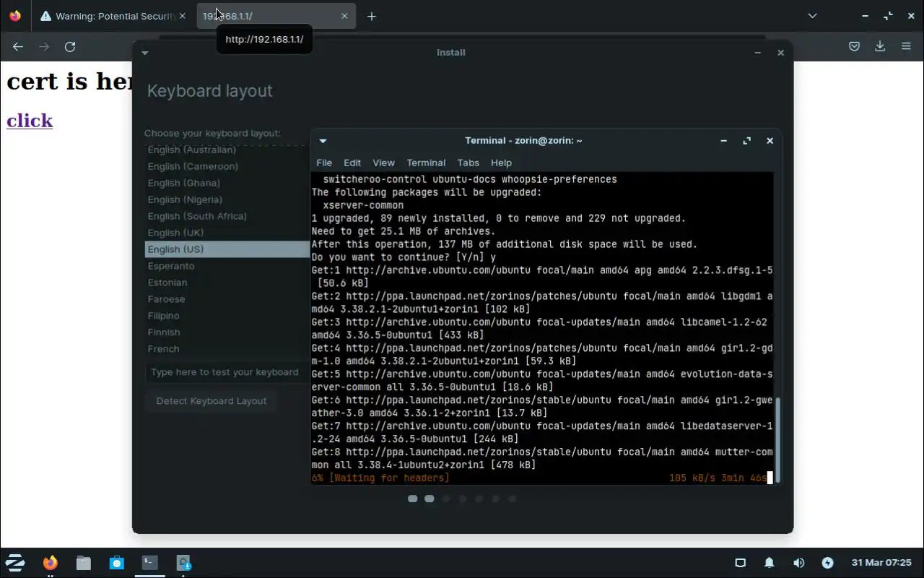Open the Software store taskbar icon
Viewport: 924px width, 578px height.
coord(117,562)
